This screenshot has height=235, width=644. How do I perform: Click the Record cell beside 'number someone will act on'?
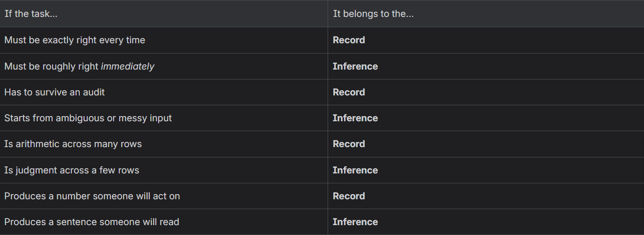pos(486,196)
